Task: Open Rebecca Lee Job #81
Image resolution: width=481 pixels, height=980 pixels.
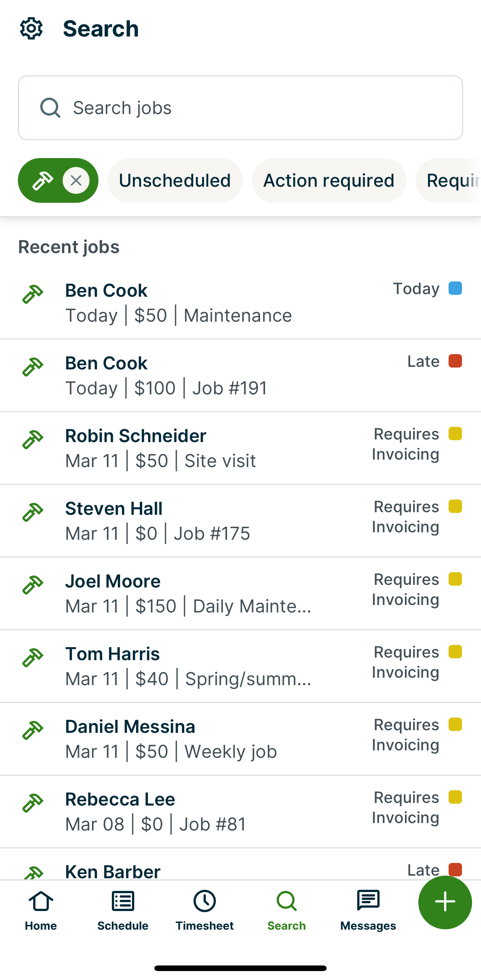Action: (156, 812)
